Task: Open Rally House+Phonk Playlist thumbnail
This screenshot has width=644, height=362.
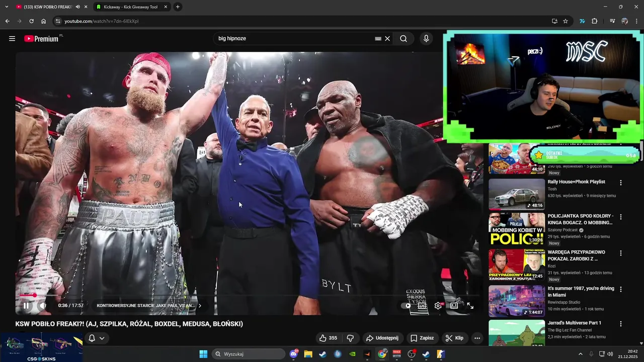Action: (x=517, y=194)
